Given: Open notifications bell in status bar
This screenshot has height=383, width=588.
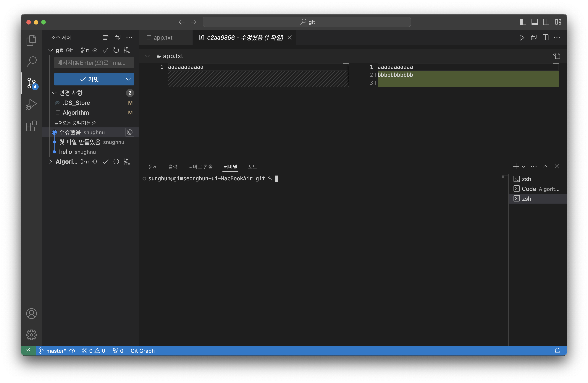Looking at the screenshot, I should click(x=557, y=351).
